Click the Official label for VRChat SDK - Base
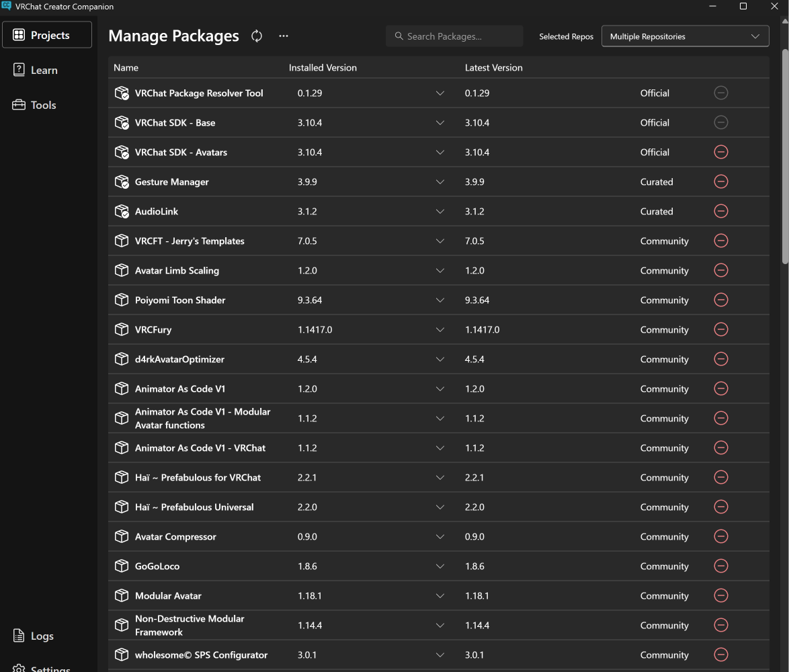 (655, 123)
